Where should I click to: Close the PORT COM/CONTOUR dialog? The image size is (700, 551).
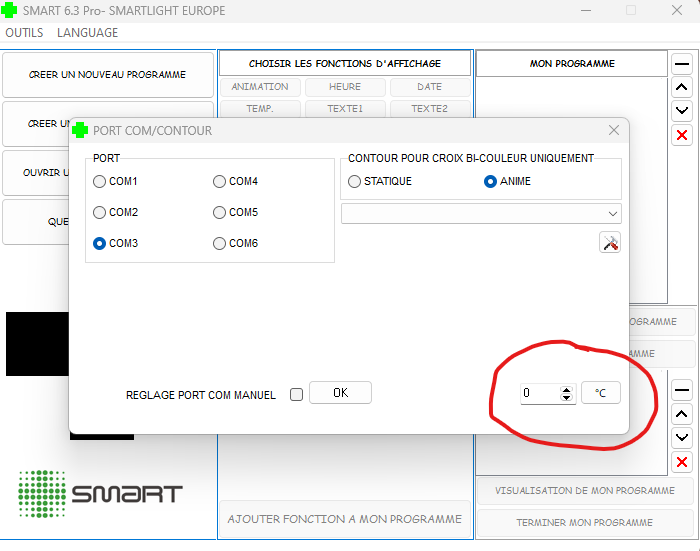pyautogui.click(x=614, y=130)
